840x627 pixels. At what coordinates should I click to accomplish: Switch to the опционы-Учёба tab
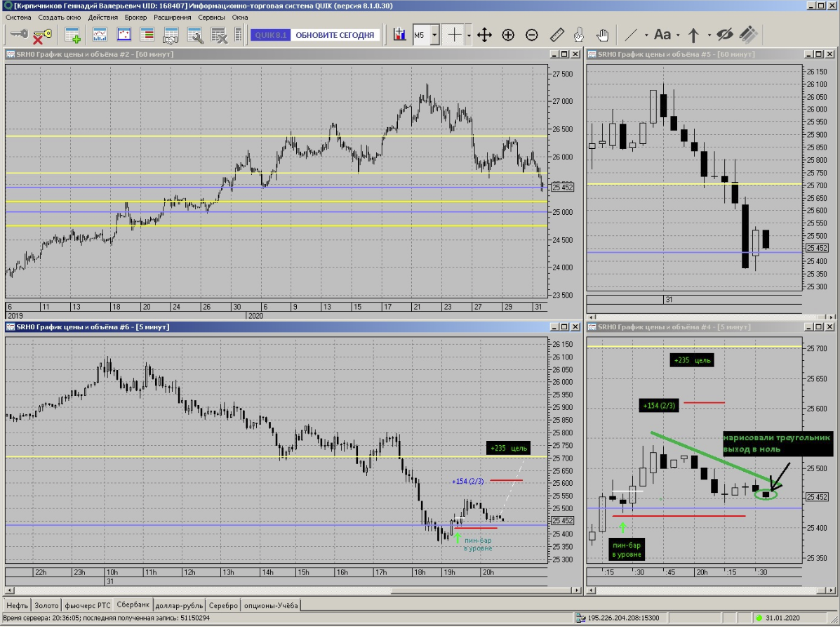click(x=271, y=605)
